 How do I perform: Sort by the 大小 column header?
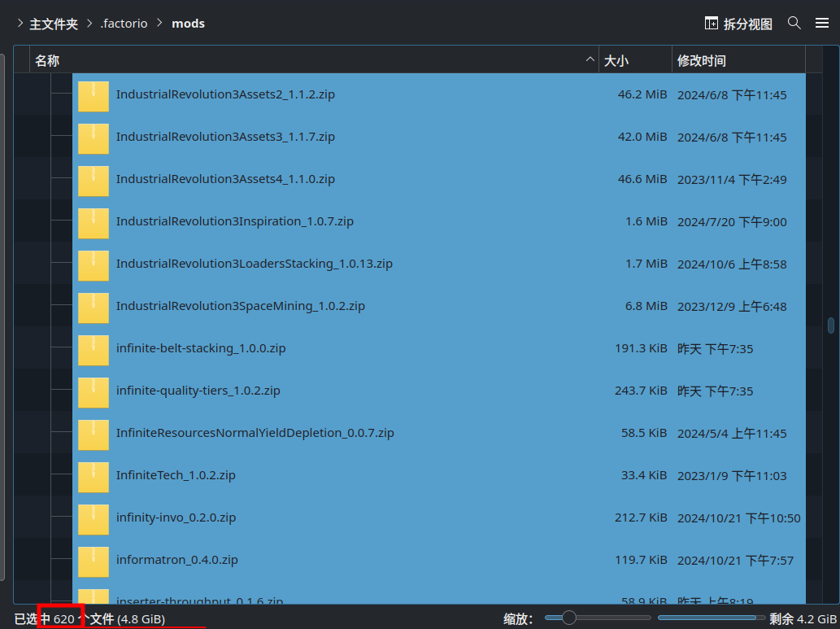pos(635,60)
